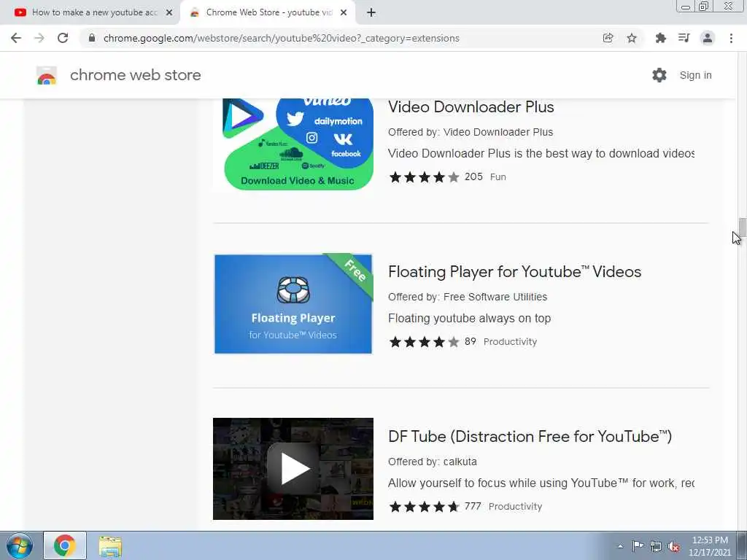Screen dimensions: 747x560
Task: Open Floating Player for Youtube Videos title
Action: pos(514,272)
